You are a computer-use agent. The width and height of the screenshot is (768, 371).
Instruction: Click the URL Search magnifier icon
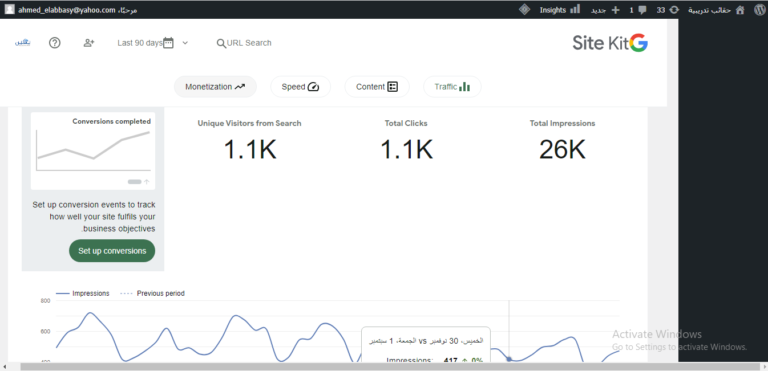[x=221, y=43]
